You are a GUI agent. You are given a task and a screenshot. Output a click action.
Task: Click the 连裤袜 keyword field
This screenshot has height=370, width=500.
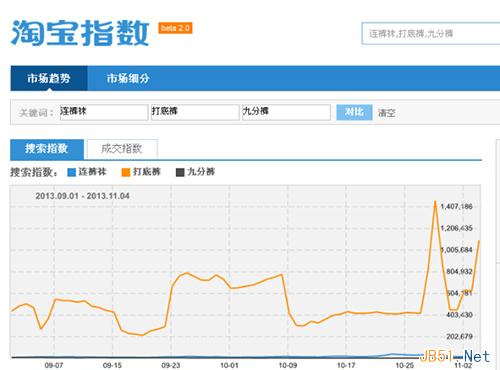point(104,112)
